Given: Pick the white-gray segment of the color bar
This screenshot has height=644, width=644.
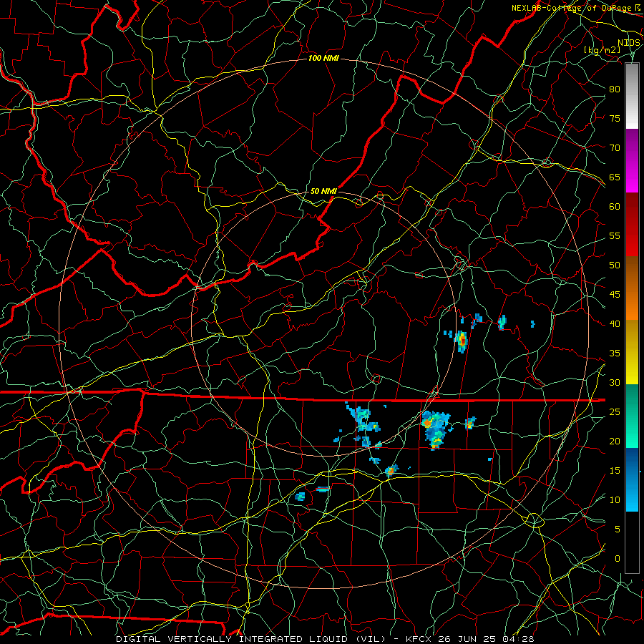Looking at the screenshot, I should (x=632, y=96).
